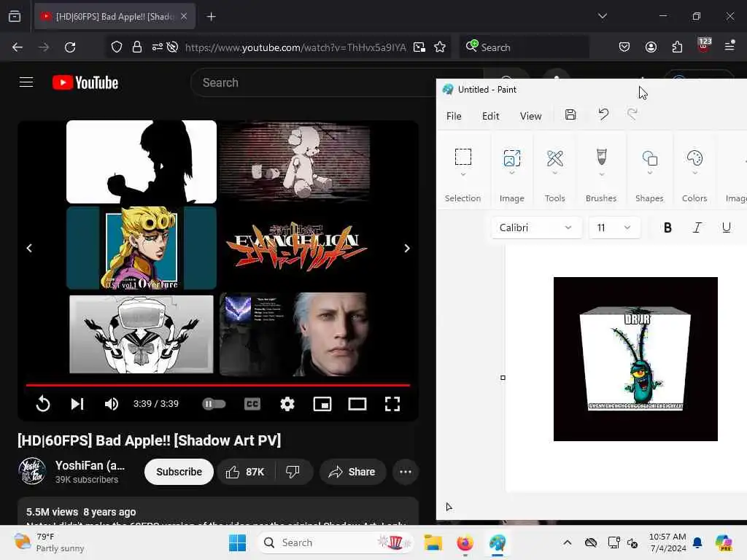Click the red video progress bar

coord(217,385)
